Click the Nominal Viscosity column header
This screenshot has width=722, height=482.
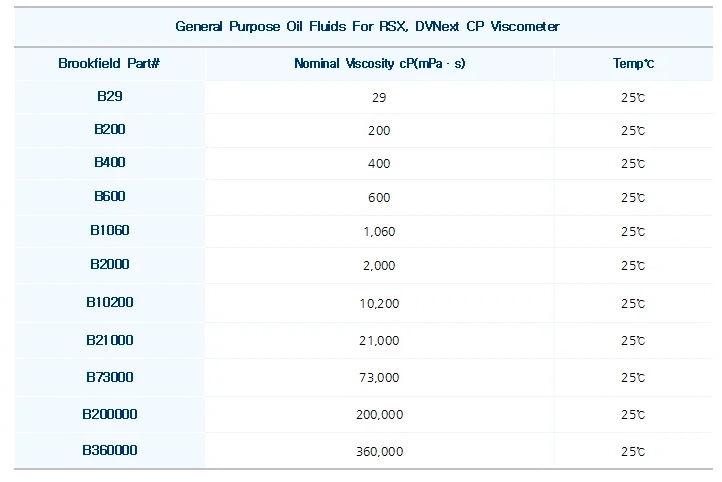pyautogui.click(x=379, y=63)
